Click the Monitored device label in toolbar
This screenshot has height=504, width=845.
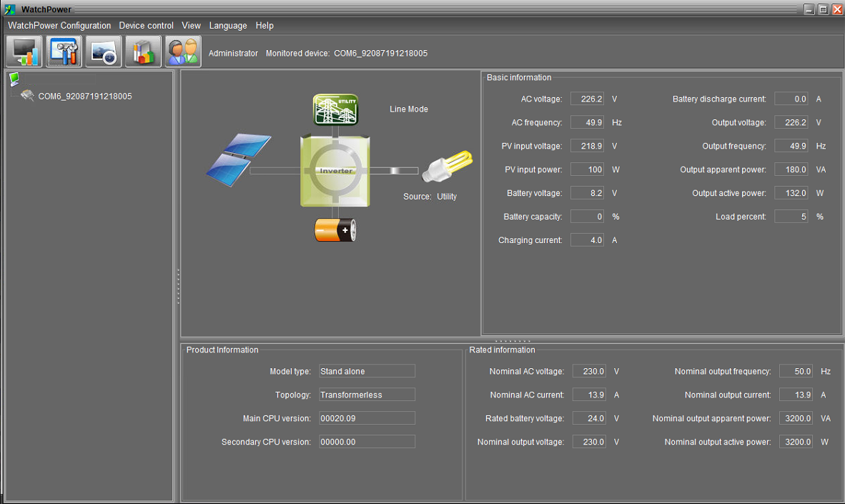click(297, 53)
